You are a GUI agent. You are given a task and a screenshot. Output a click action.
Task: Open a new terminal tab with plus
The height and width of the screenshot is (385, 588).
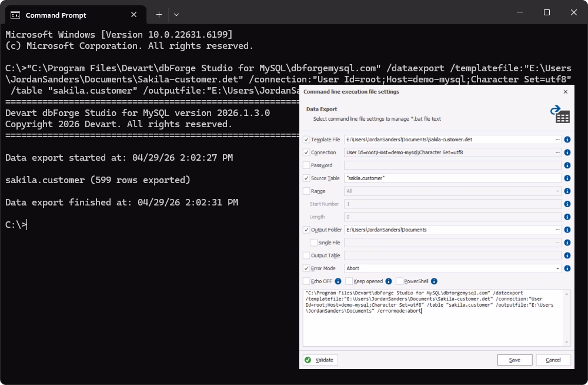tap(159, 15)
